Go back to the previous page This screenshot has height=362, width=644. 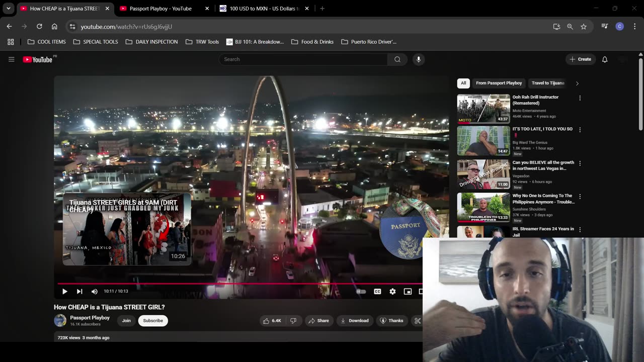click(9, 27)
